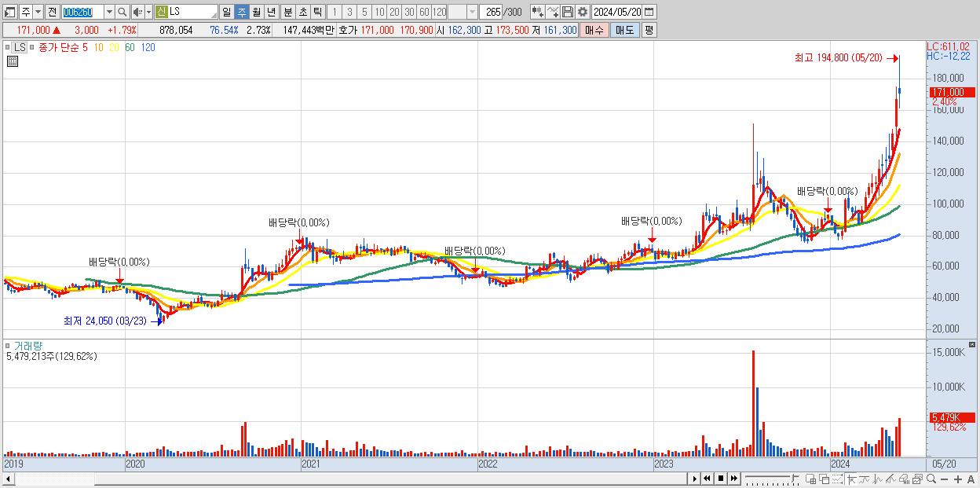This screenshot has width=980, height=488.
Task: Click the magnifier zoom icon at bottom right
Action: point(931,479)
